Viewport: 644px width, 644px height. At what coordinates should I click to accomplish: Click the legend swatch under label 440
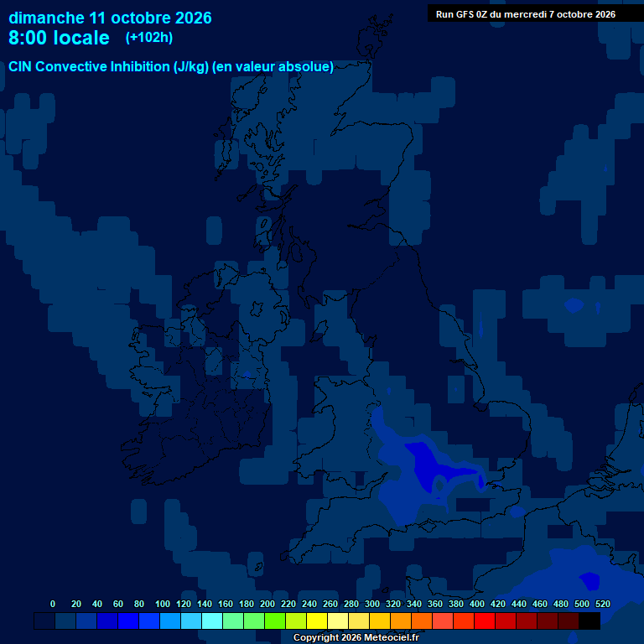pyautogui.click(x=505, y=621)
